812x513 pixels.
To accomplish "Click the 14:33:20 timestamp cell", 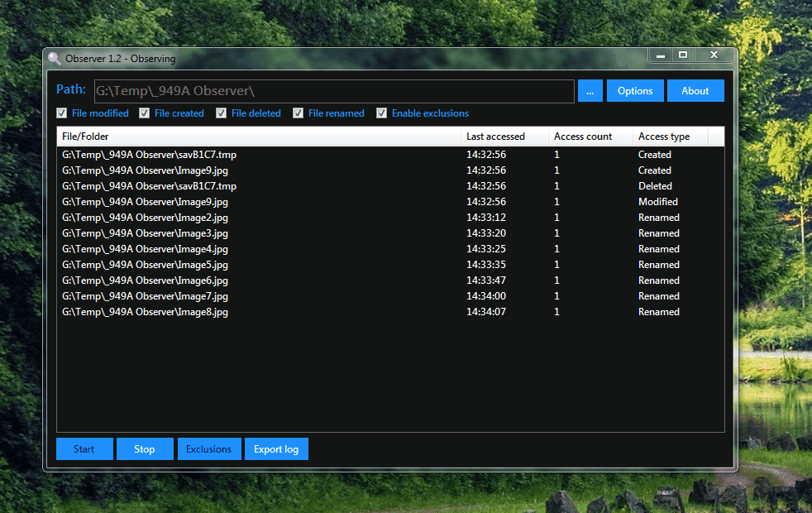I will pyautogui.click(x=486, y=233).
